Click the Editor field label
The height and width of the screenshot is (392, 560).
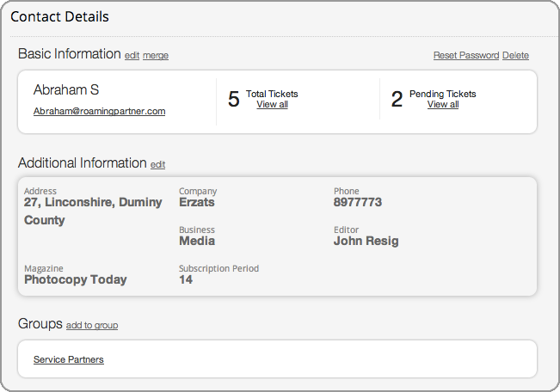pyautogui.click(x=346, y=230)
